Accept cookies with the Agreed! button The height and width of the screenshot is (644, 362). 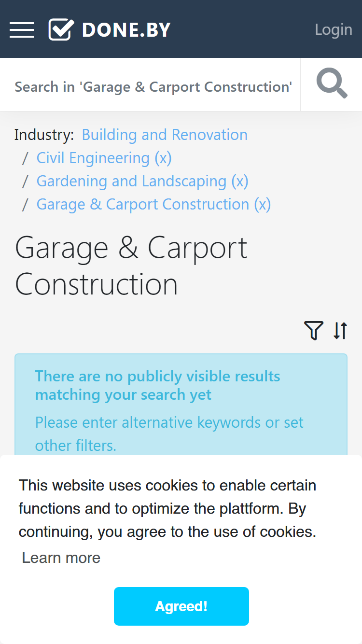click(x=181, y=606)
